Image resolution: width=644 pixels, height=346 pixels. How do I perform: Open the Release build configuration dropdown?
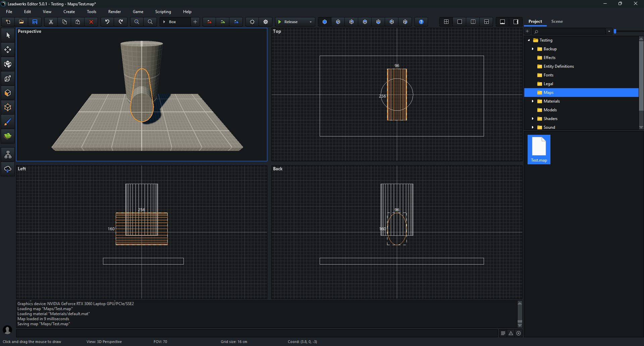(x=310, y=22)
